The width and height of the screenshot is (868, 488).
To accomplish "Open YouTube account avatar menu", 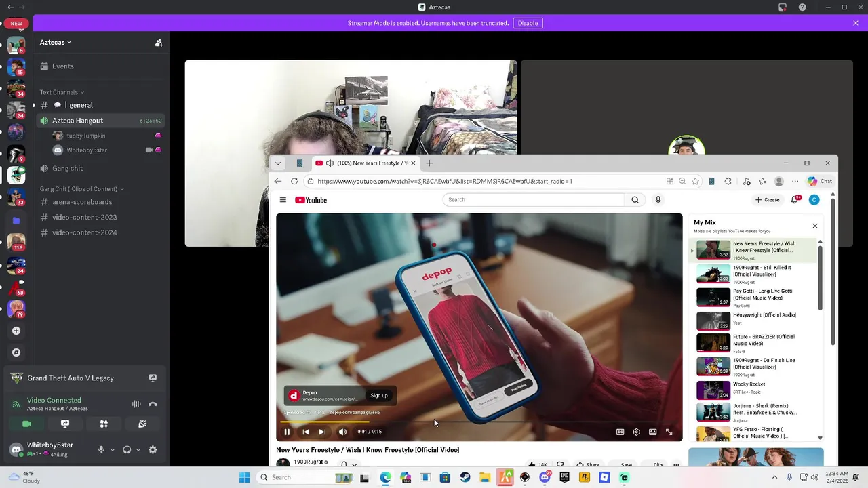I will tap(814, 200).
